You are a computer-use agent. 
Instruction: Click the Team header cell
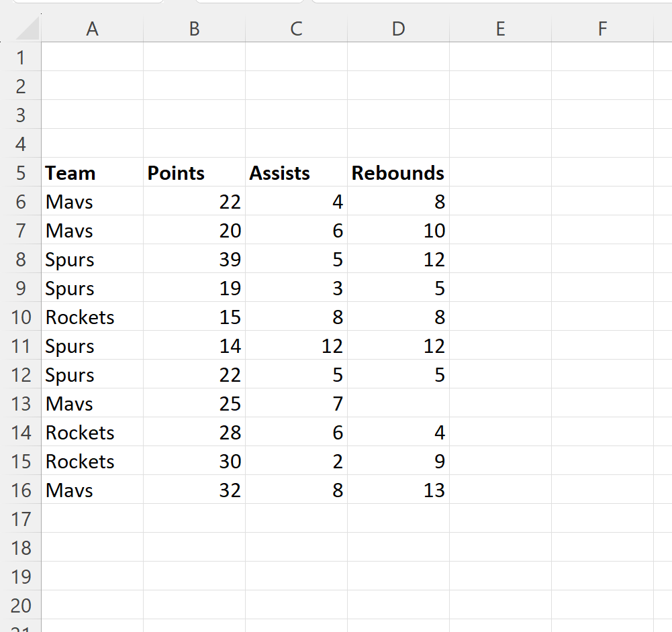pyautogui.click(x=93, y=173)
